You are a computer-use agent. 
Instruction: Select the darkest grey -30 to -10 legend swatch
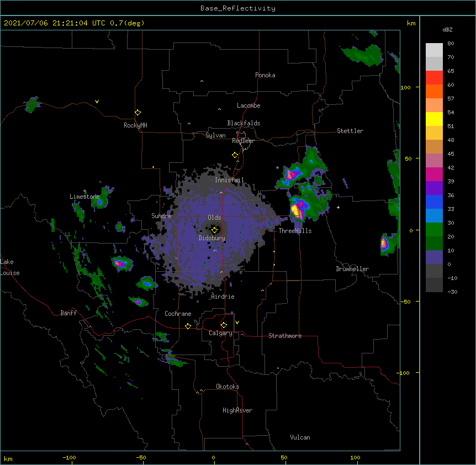coord(434,284)
